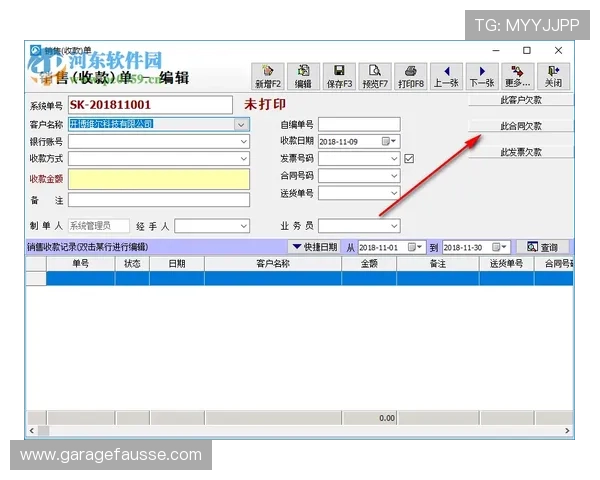Sort by the 日期 column header
Screen dimensions: 600x480
177,264
